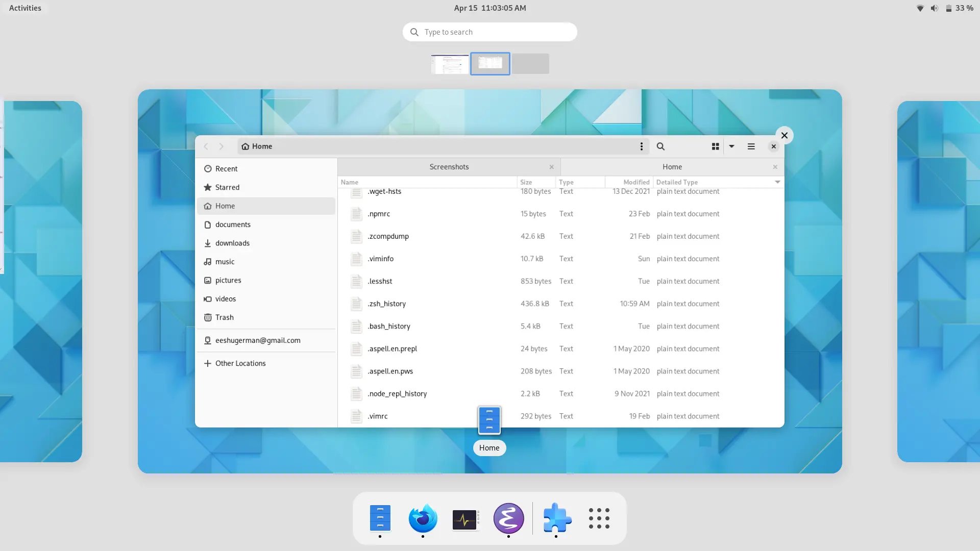Expand the column selector arrow in header

[x=777, y=182]
